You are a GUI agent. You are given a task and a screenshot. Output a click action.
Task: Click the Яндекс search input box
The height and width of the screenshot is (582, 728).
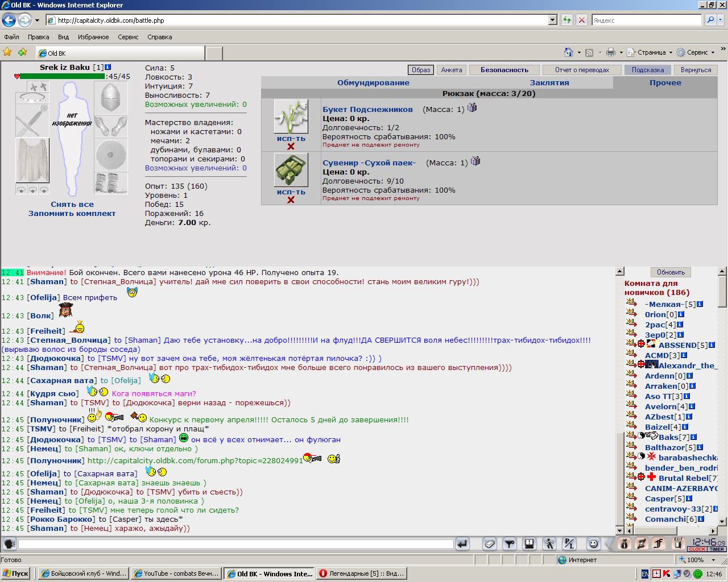pyautogui.click(x=647, y=20)
